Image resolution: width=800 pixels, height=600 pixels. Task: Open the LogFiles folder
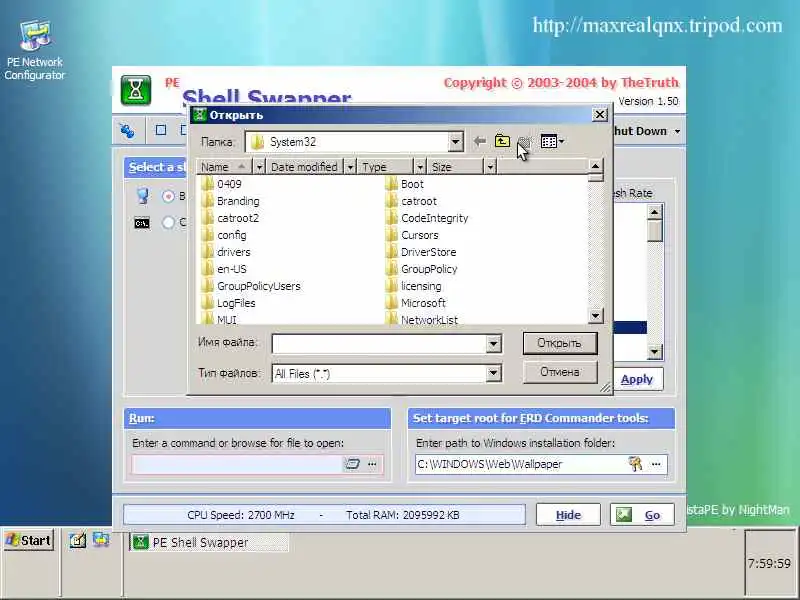click(229, 303)
